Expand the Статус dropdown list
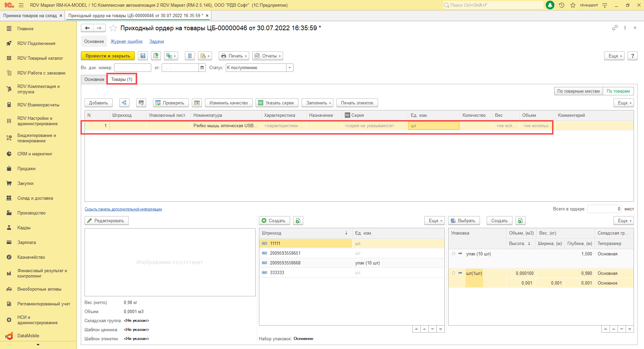Viewport: 644px width, 349px height. click(x=289, y=68)
